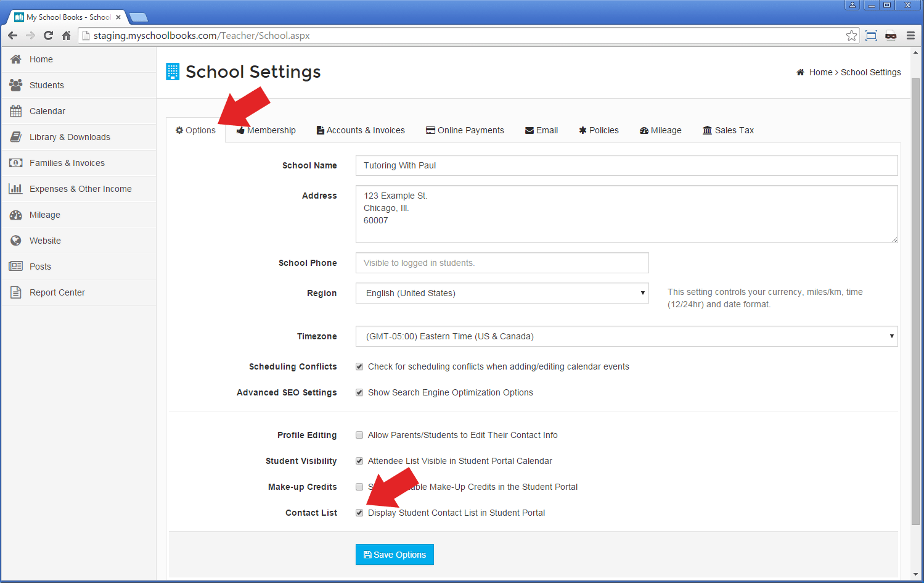The height and width of the screenshot is (583, 924).
Task: Open the Sales Tax tab
Action: click(x=728, y=130)
